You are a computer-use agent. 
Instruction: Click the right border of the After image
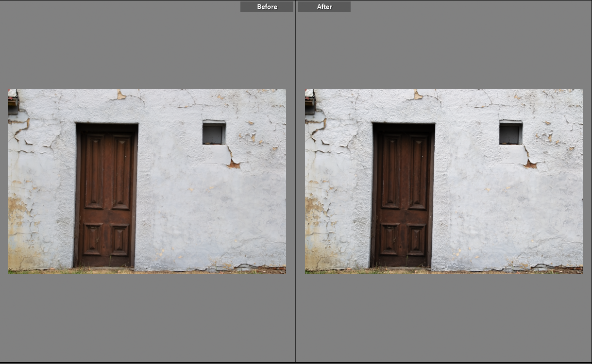click(x=582, y=181)
